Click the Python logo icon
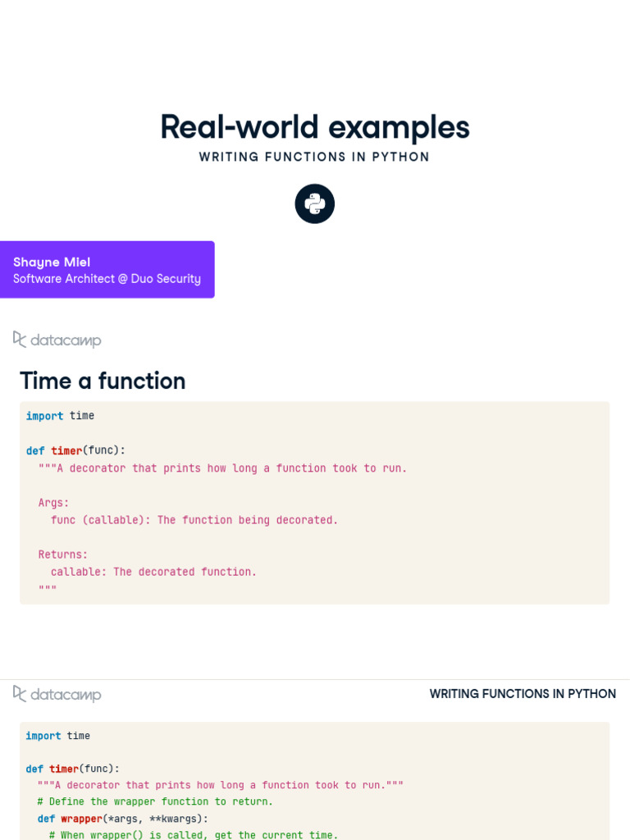 315,203
